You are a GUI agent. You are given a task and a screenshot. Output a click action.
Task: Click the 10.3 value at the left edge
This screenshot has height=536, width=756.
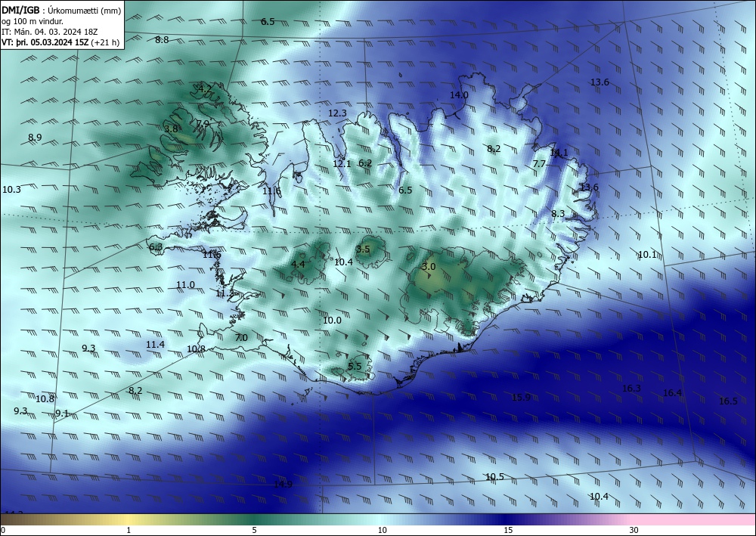pyautogui.click(x=11, y=190)
